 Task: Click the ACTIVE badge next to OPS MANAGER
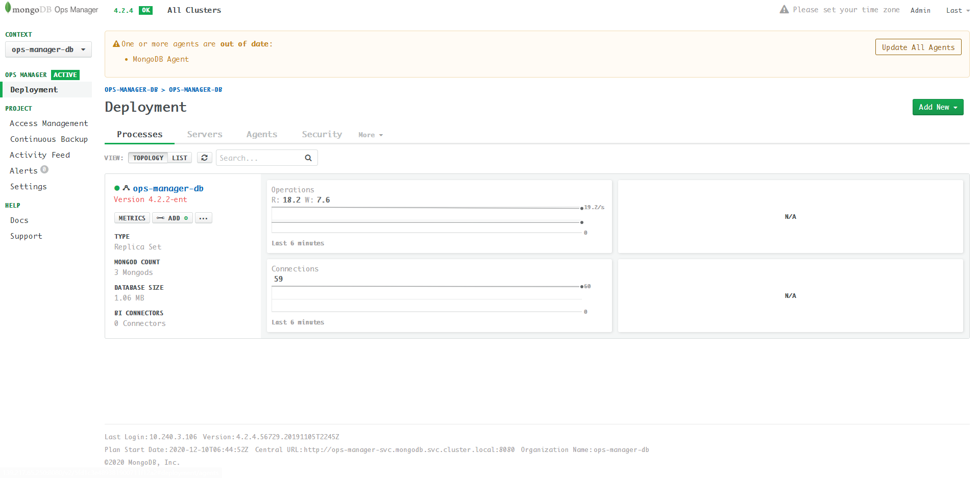pyautogui.click(x=65, y=74)
